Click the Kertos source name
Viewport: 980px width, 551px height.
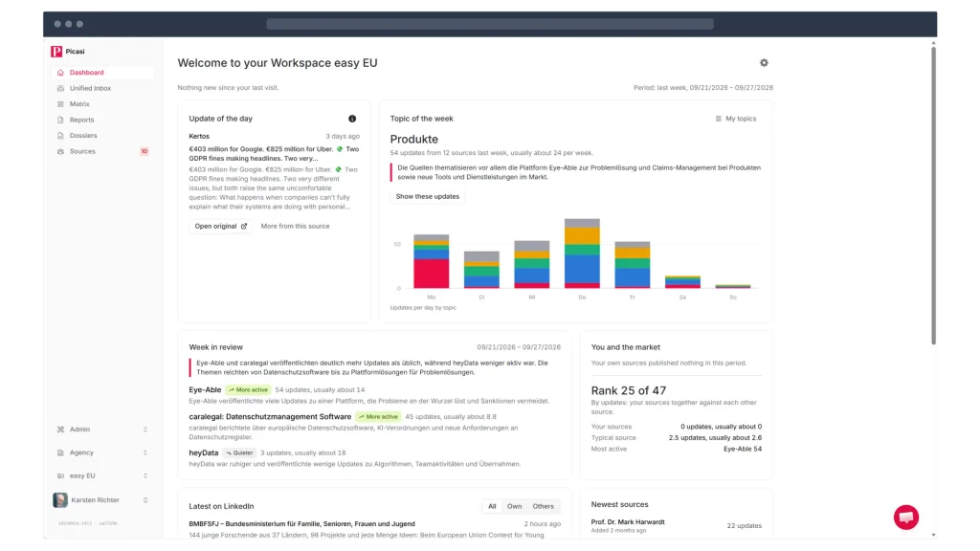199,136
